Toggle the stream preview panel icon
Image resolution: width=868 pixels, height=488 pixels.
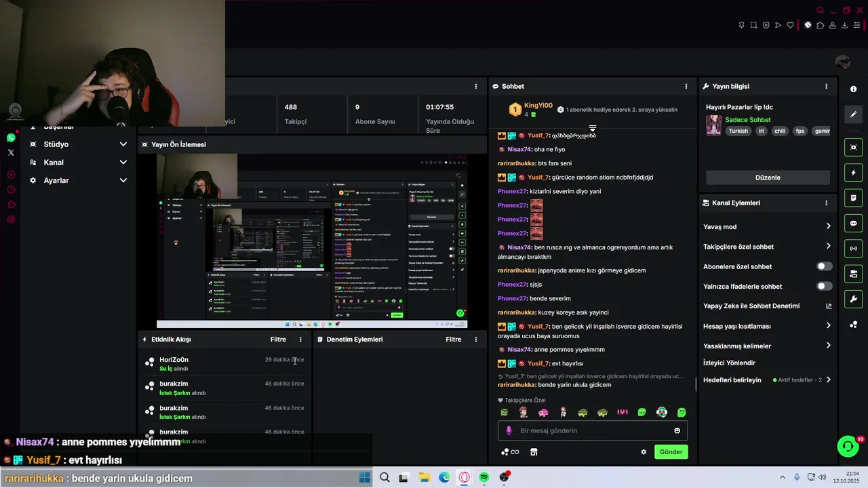click(x=853, y=147)
